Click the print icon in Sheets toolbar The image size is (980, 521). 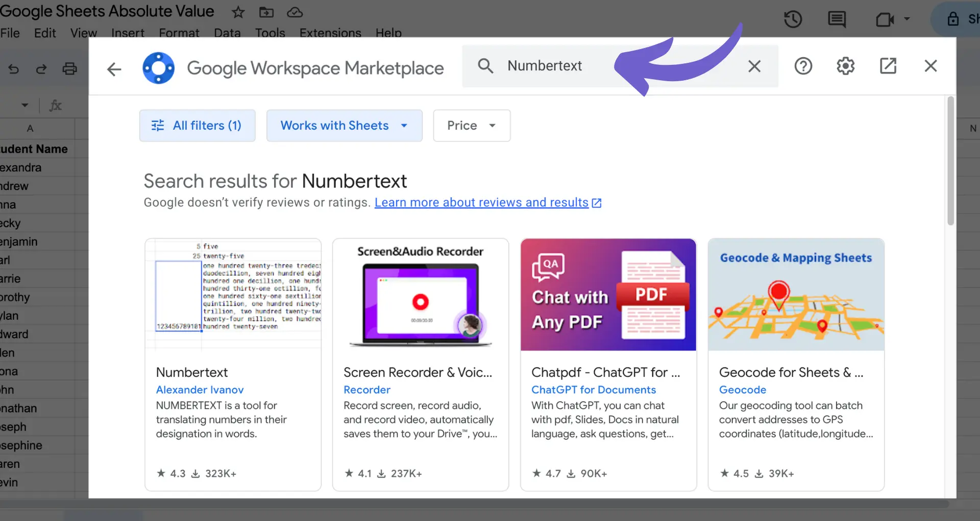tap(69, 68)
